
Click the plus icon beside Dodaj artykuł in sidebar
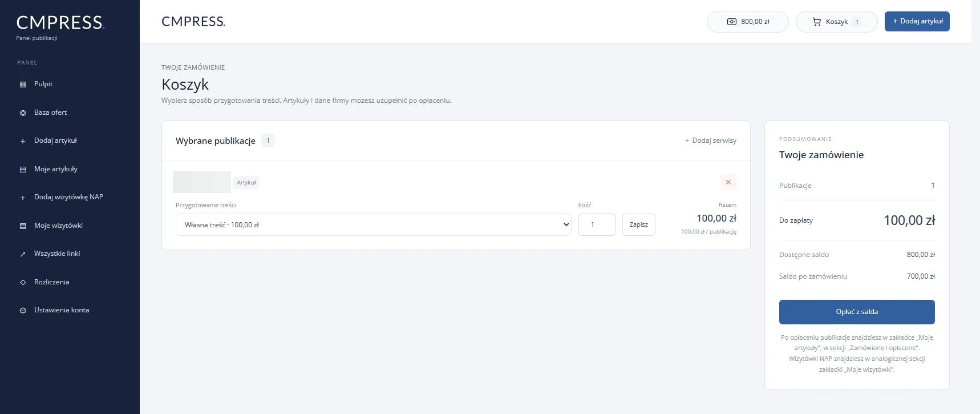[23, 141]
